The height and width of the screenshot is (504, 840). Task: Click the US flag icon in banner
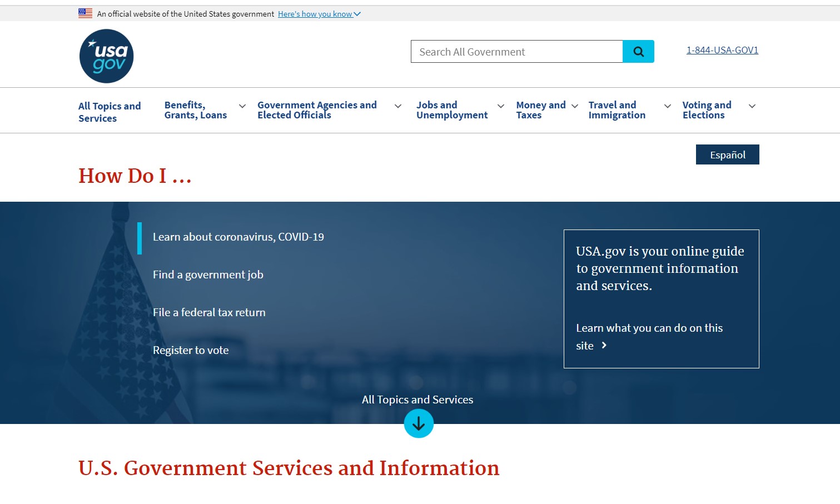point(86,13)
